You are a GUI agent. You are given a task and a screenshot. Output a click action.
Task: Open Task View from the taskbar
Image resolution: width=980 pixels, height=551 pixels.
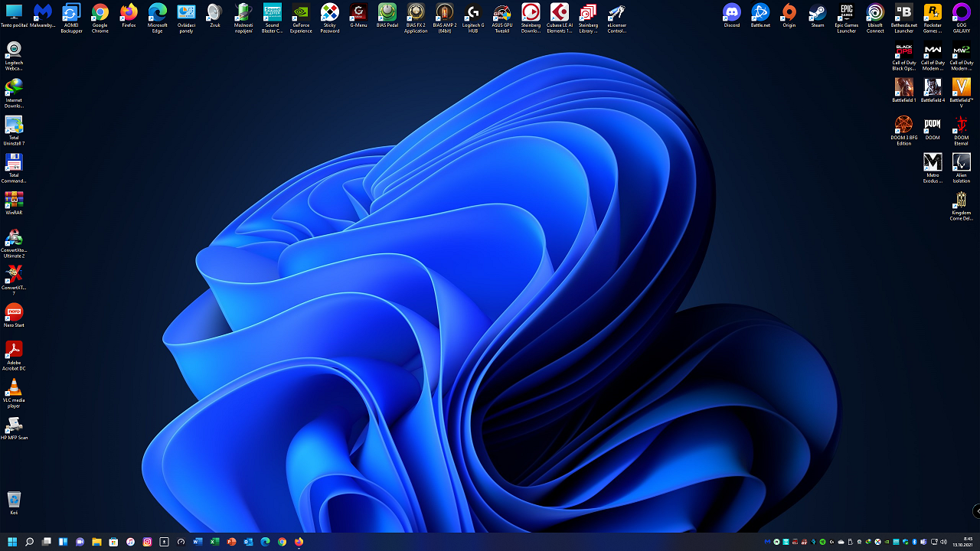[46, 542]
